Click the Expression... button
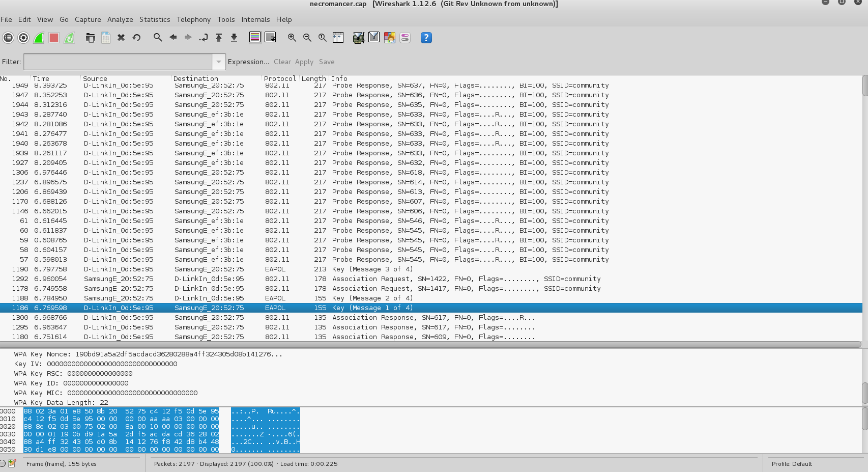The width and height of the screenshot is (868, 472). [x=248, y=62]
